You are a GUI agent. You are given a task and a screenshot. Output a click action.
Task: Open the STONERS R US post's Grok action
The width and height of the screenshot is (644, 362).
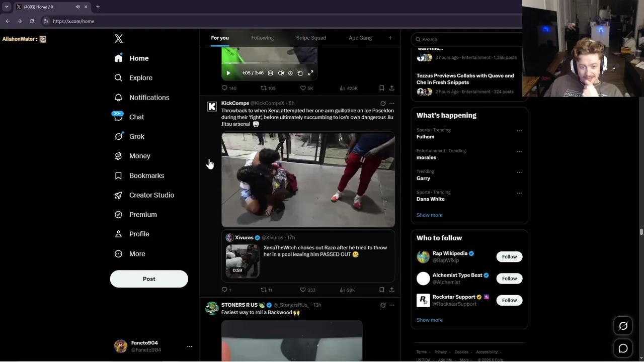coord(383,305)
